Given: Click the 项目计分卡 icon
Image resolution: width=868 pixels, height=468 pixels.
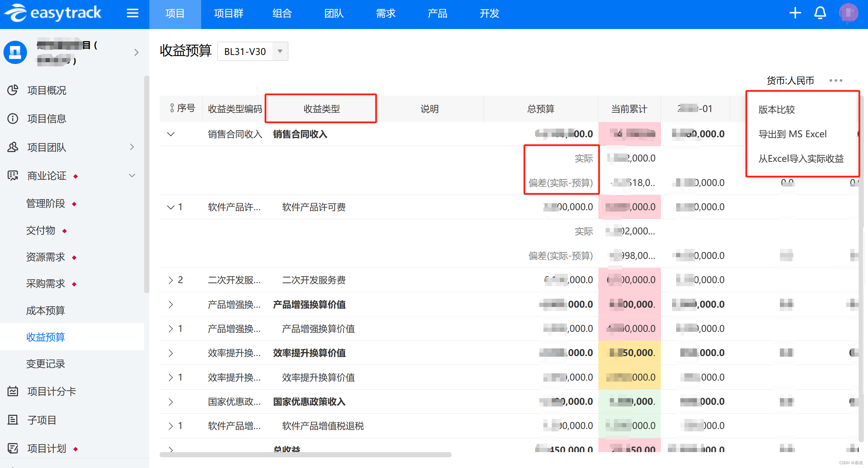Looking at the screenshot, I should [13, 391].
